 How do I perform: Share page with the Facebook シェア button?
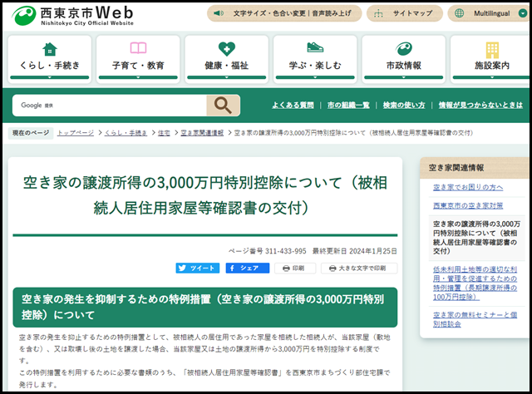(x=248, y=268)
